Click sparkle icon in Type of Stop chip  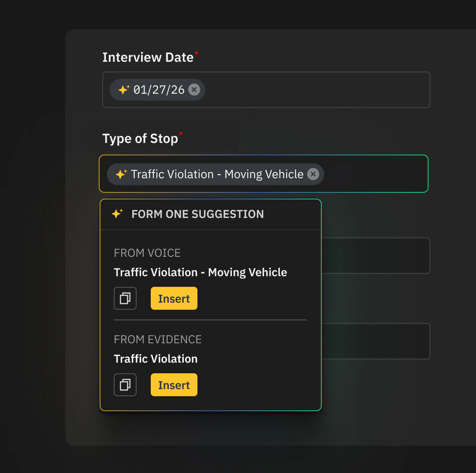tap(121, 174)
